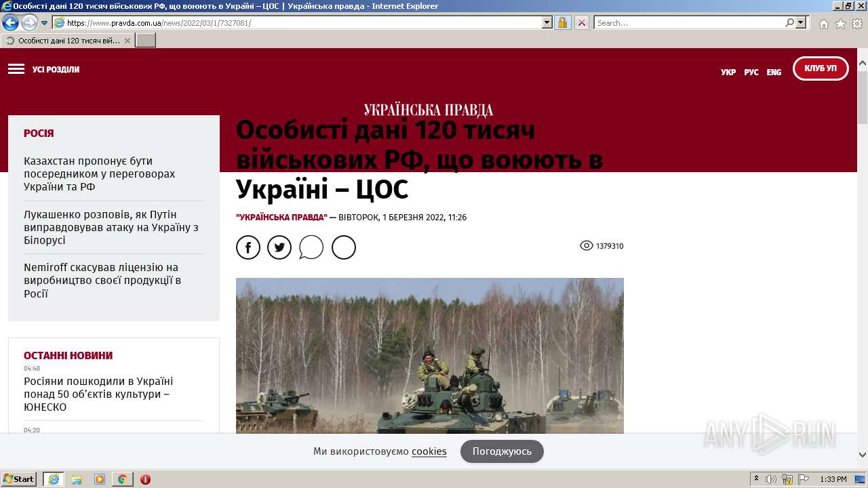Open the IE Tools gear icon
868x488 pixels.
coord(857,24)
